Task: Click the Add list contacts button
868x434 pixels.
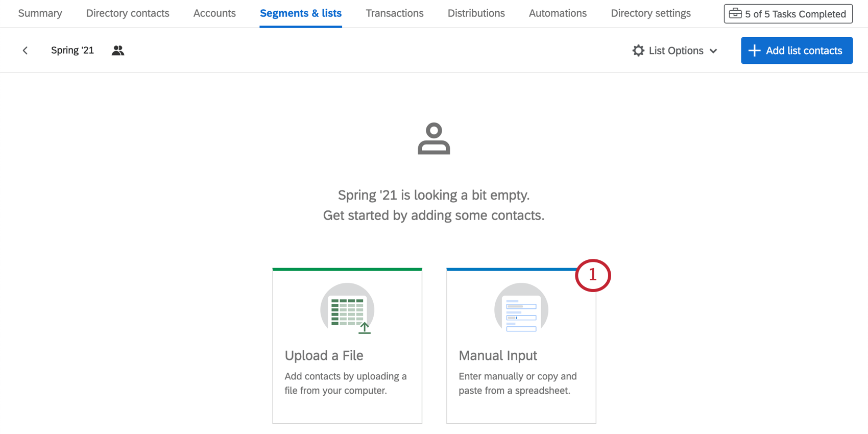Action: [797, 50]
